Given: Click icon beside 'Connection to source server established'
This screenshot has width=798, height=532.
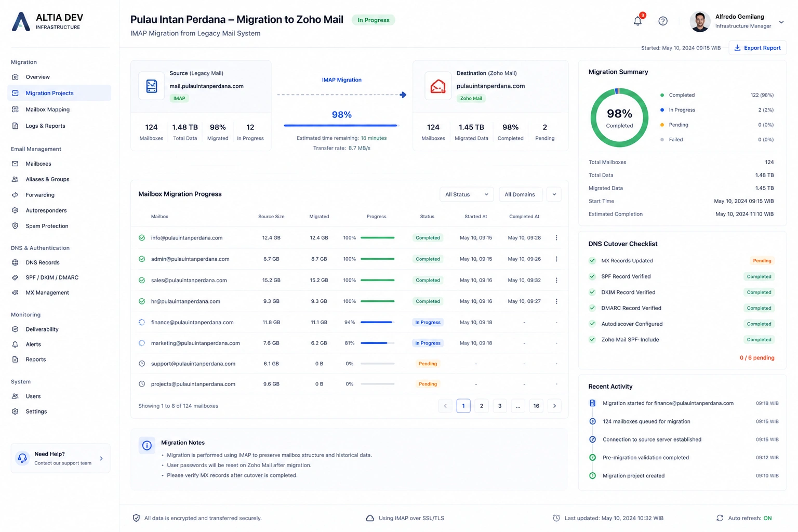Looking at the screenshot, I should tap(592, 440).
